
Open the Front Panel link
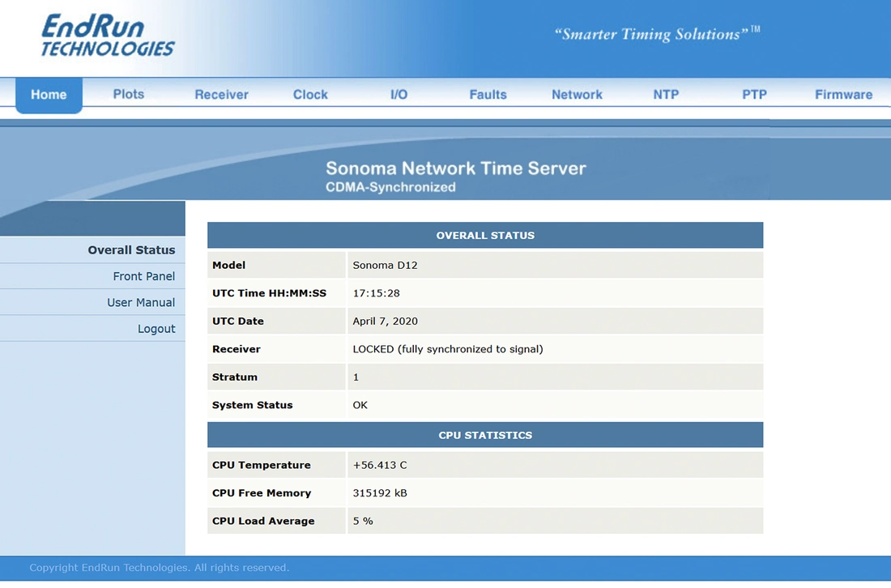pyautogui.click(x=143, y=276)
